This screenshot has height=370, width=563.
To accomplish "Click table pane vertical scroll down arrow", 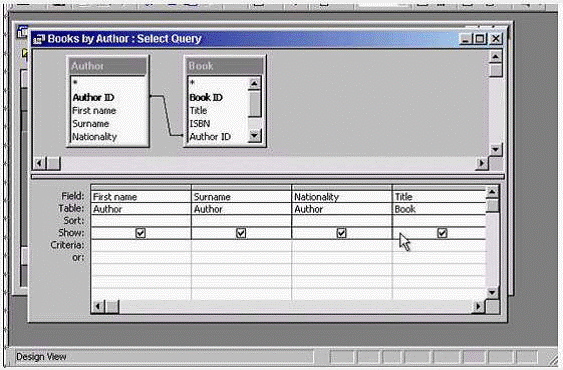I will (x=496, y=150).
